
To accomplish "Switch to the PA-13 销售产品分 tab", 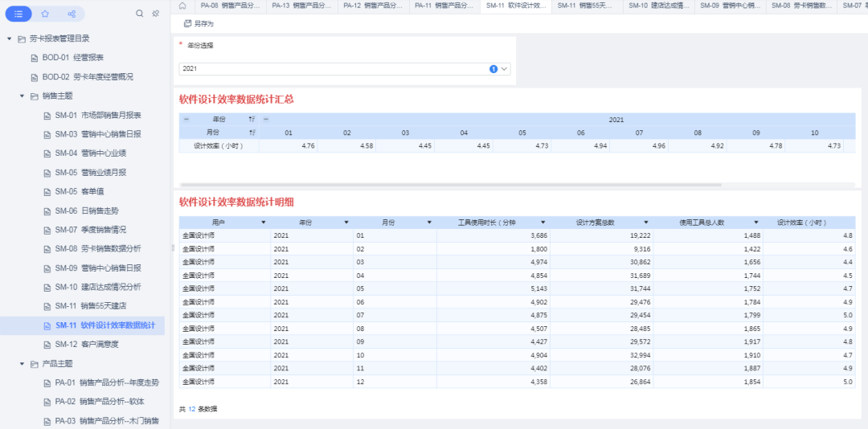I will 301,6.
